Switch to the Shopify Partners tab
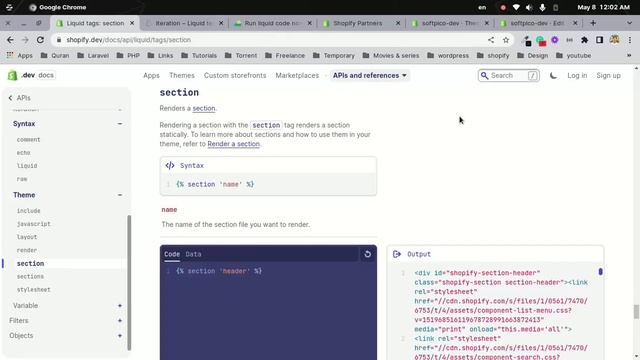Screen dimensions: 640x360 point(361,23)
